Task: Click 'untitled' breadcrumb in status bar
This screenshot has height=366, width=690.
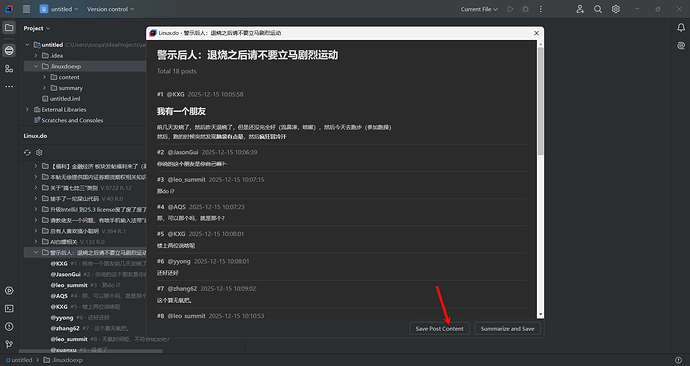Action: (19, 360)
